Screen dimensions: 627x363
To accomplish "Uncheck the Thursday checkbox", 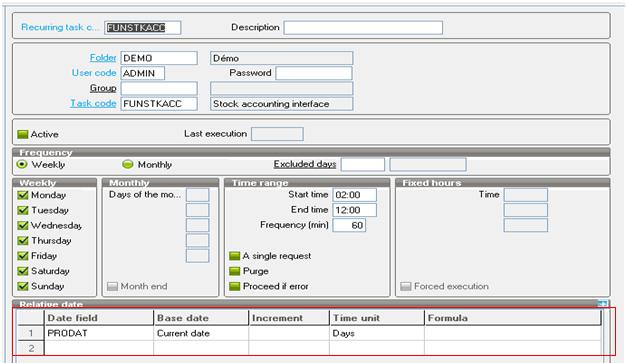I will point(23,241).
